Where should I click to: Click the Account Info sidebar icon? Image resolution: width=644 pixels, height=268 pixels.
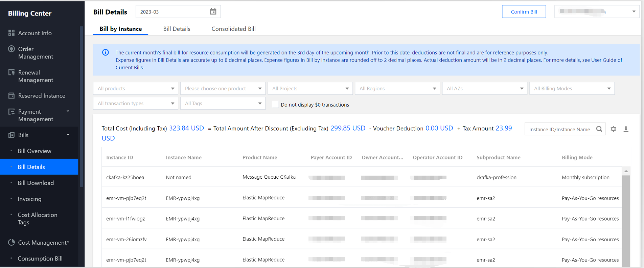(x=11, y=33)
